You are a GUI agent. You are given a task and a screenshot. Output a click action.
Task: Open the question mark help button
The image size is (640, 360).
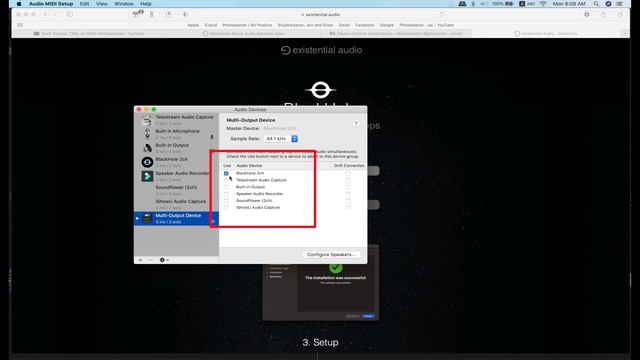356,123
